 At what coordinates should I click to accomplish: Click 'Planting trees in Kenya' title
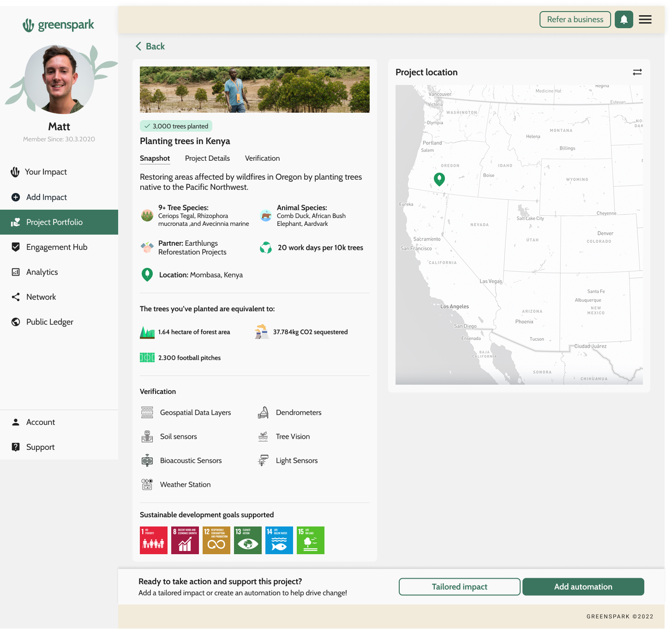(x=185, y=141)
